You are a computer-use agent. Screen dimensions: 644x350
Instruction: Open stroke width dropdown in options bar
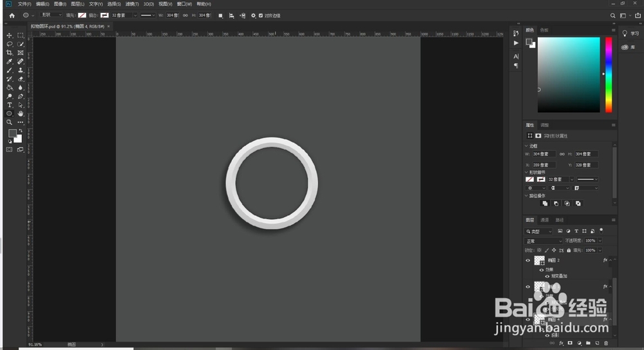click(x=135, y=15)
